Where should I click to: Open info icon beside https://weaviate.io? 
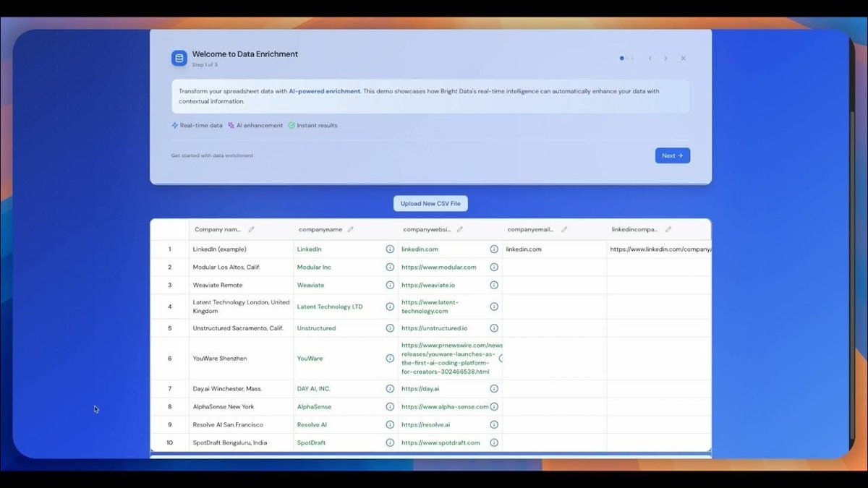pos(494,285)
